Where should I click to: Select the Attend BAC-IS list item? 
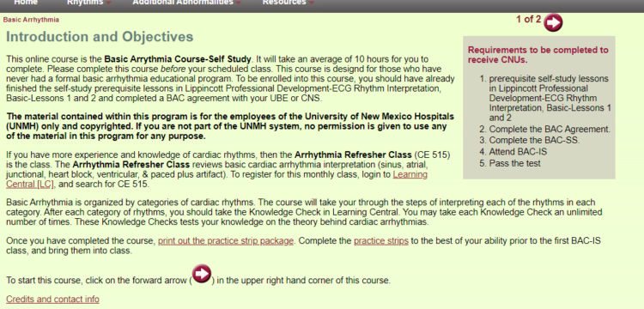pos(518,152)
